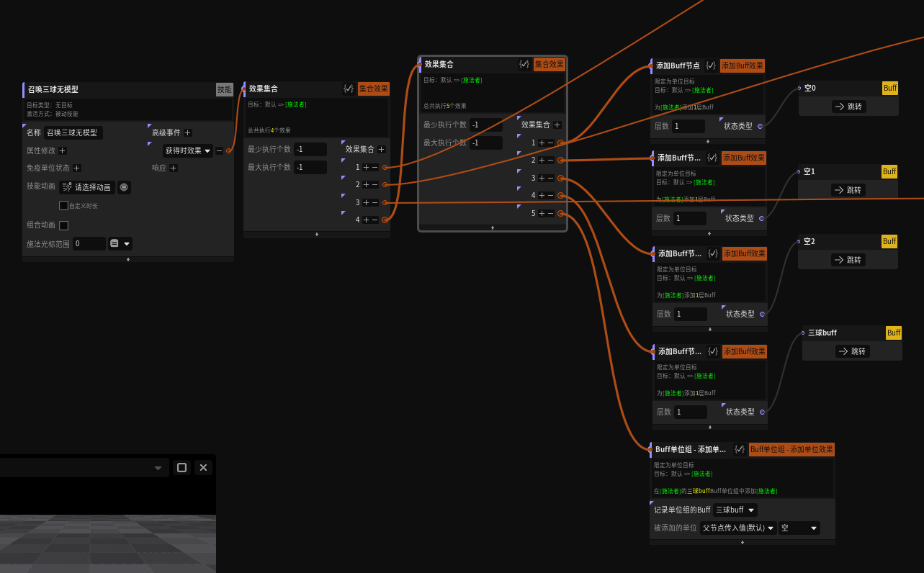Open the 父节点传入值(默认) dropdown
Screen dimensions: 924x573
click(738, 528)
